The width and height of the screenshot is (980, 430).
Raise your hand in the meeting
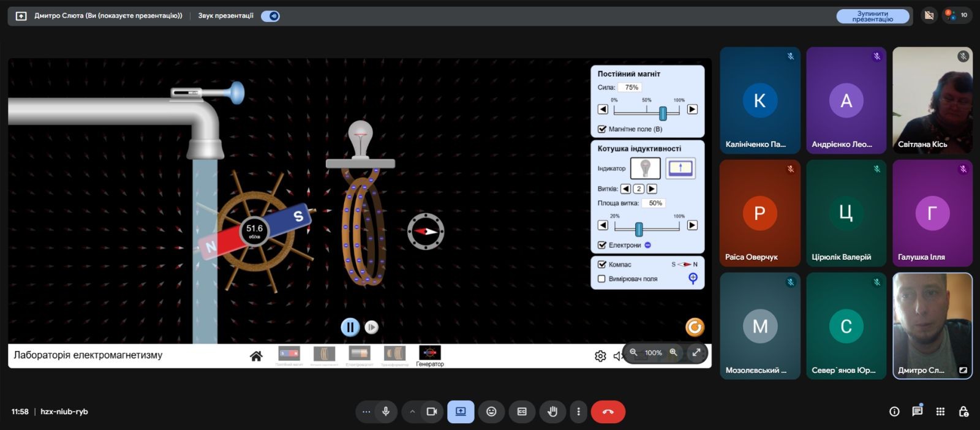pyautogui.click(x=552, y=412)
